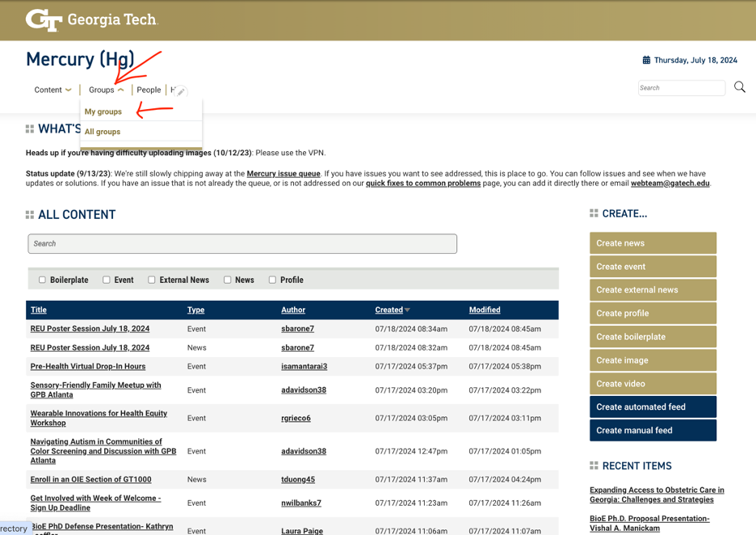The width and height of the screenshot is (756, 535).
Task: Open Get Involved with Week of Welcome event
Action: point(95,503)
